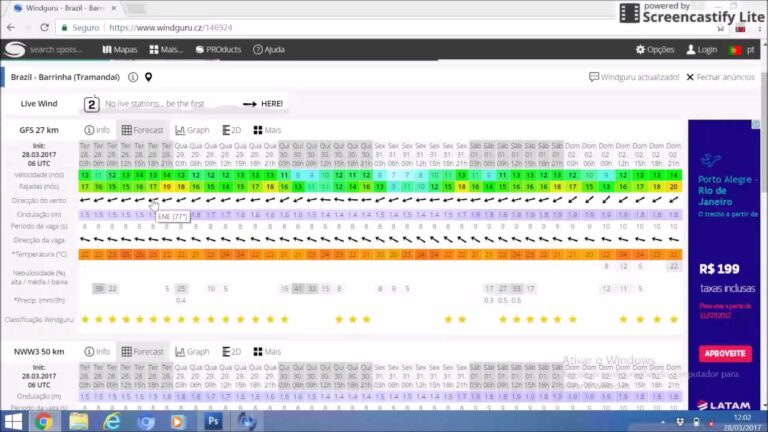768x432 pixels.
Task: Open media player from taskbar
Action: [178, 421]
